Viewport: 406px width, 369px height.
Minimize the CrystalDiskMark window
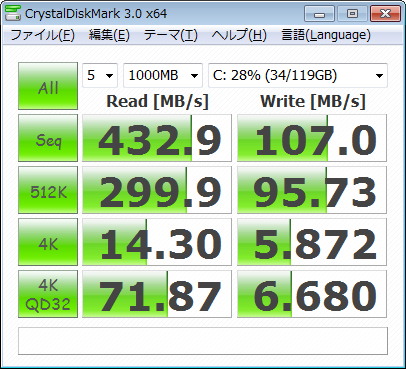(x=319, y=14)
